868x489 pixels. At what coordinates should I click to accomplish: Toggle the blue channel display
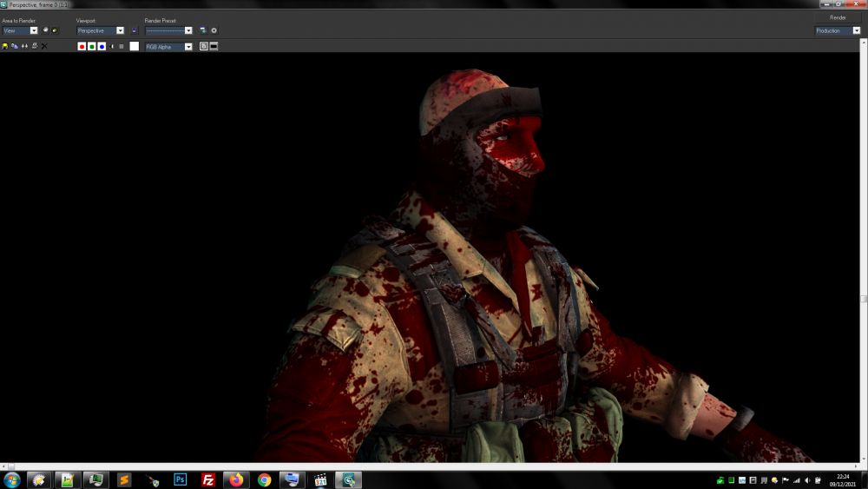[x=102, y=46]
